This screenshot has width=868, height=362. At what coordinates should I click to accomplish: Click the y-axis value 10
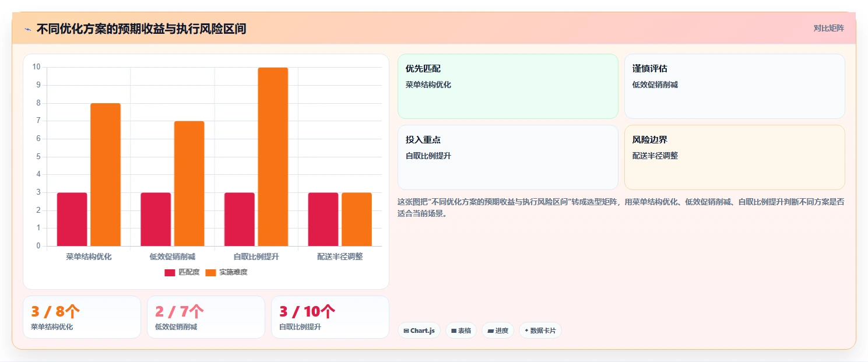[36, 67]
